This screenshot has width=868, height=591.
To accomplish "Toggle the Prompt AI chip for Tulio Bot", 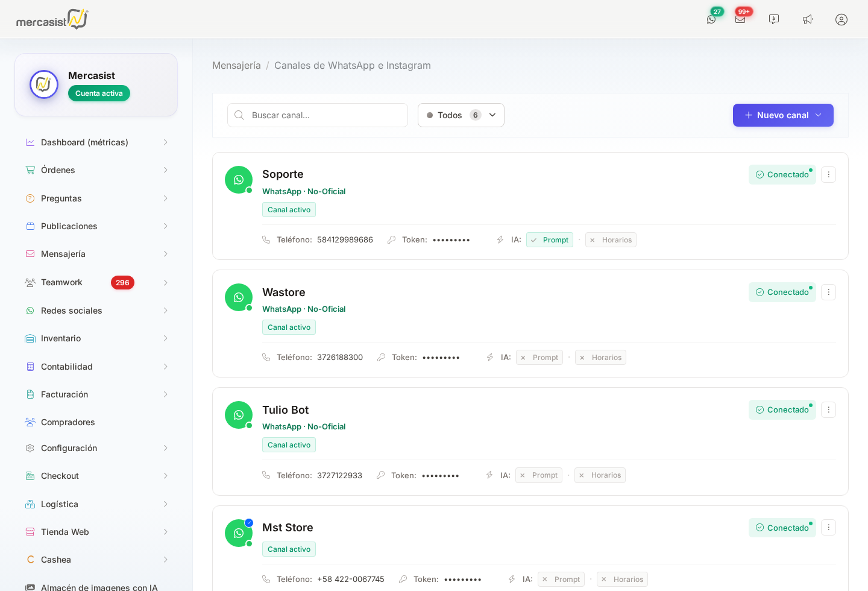I will click(x=539, y=475).
